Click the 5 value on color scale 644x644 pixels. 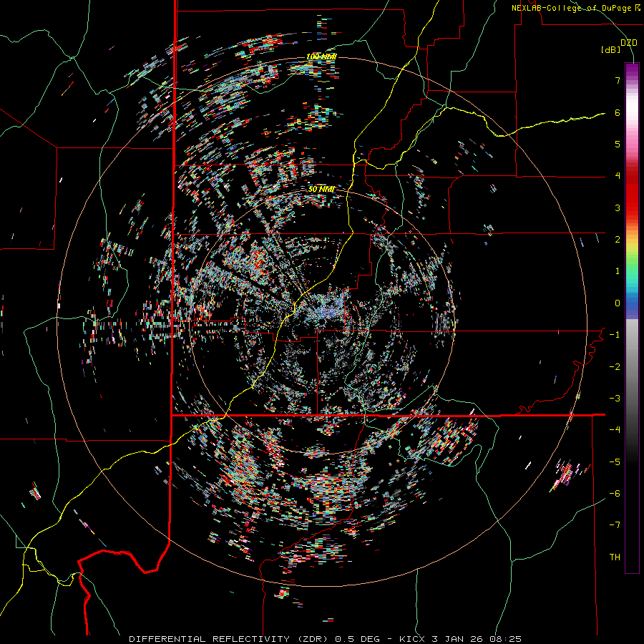(x=618, y=144)
